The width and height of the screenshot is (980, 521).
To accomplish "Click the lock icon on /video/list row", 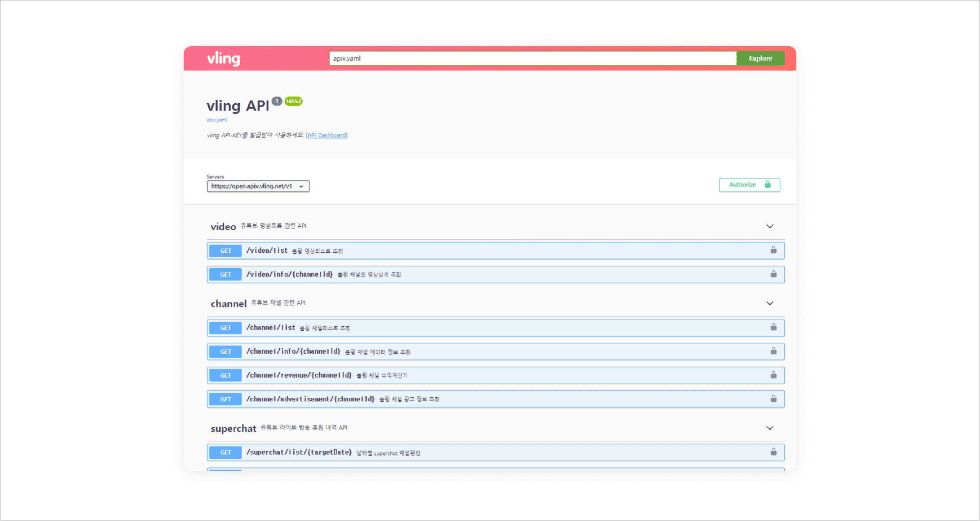I will click(773, 250).
